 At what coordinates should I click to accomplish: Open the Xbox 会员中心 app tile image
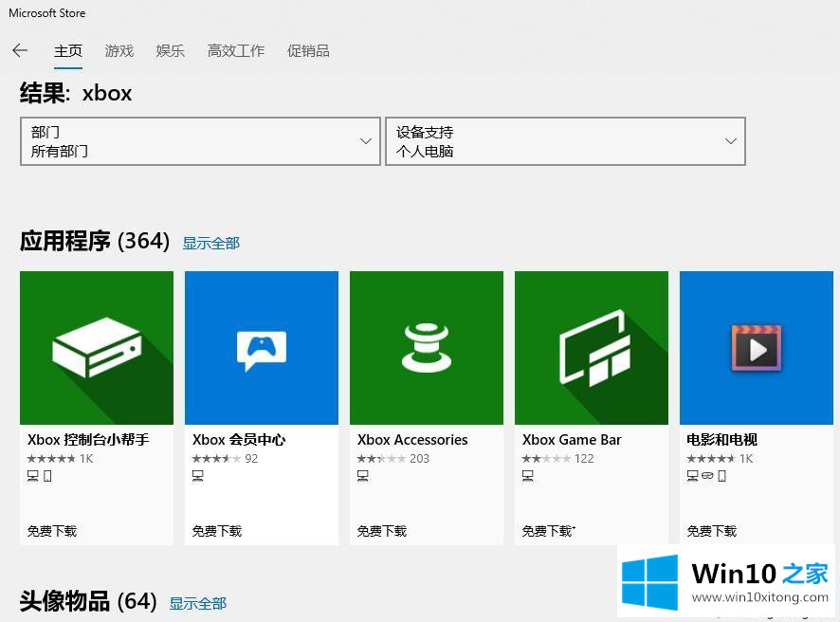(262, 348)
